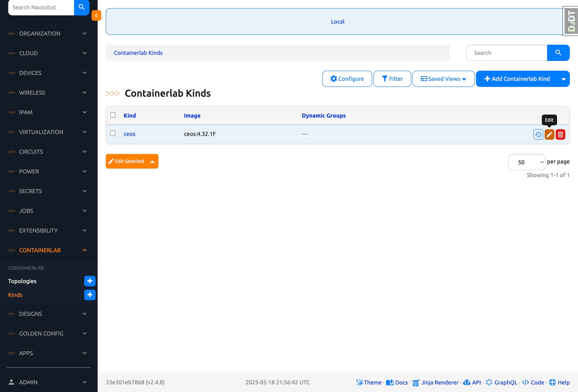The width and height of the screenshot is (578, 392).
Task: Collapse the sidebar with the orange arrow
Action: coord(96,15)
